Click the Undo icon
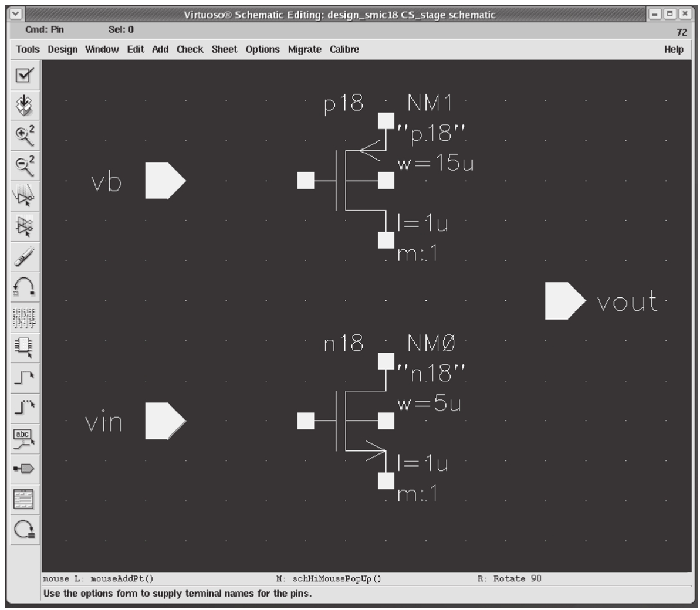The image size is (700, 610). 25,287
